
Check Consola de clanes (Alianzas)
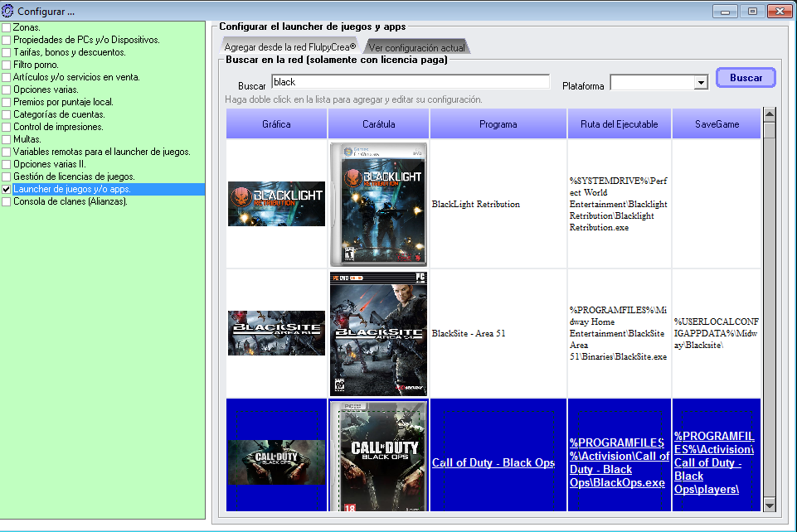coord(6,201)
